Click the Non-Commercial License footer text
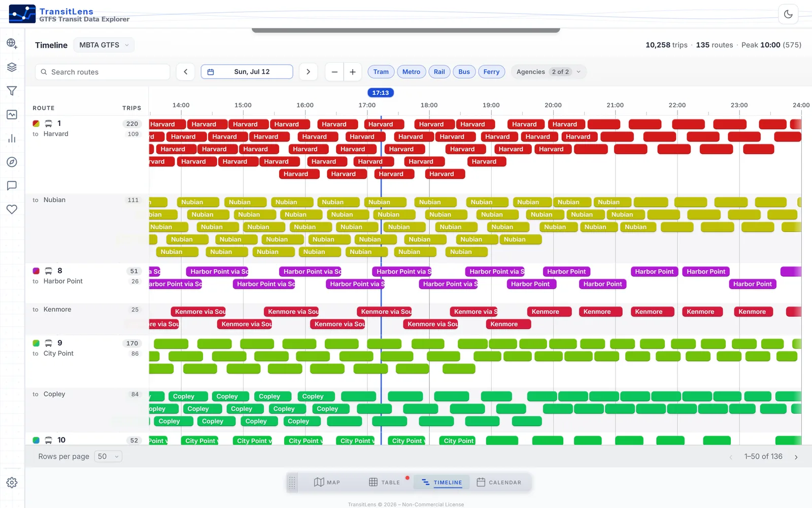The width and height of the screenshot is (812, 508). tap(433, 504)
